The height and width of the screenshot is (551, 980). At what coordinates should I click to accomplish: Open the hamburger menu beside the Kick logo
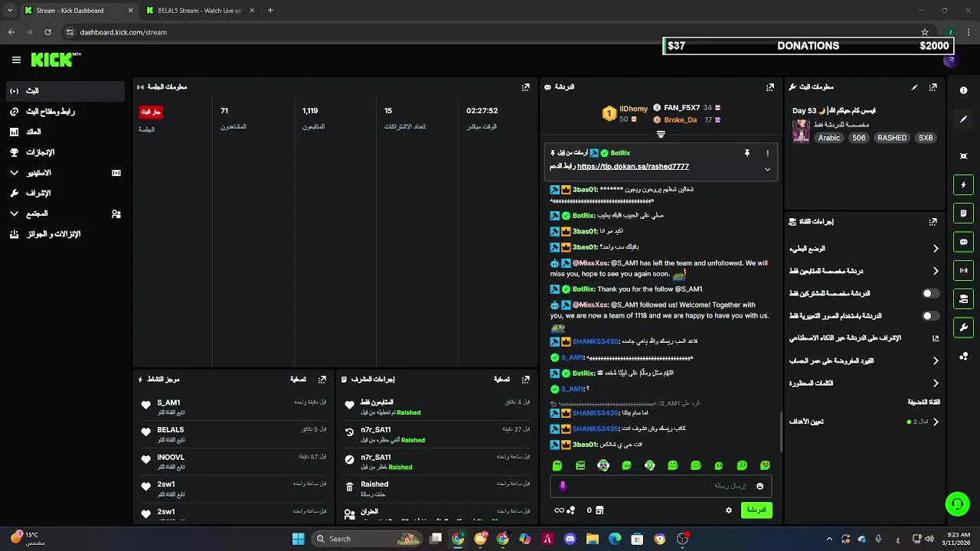(x=16, y=60)
